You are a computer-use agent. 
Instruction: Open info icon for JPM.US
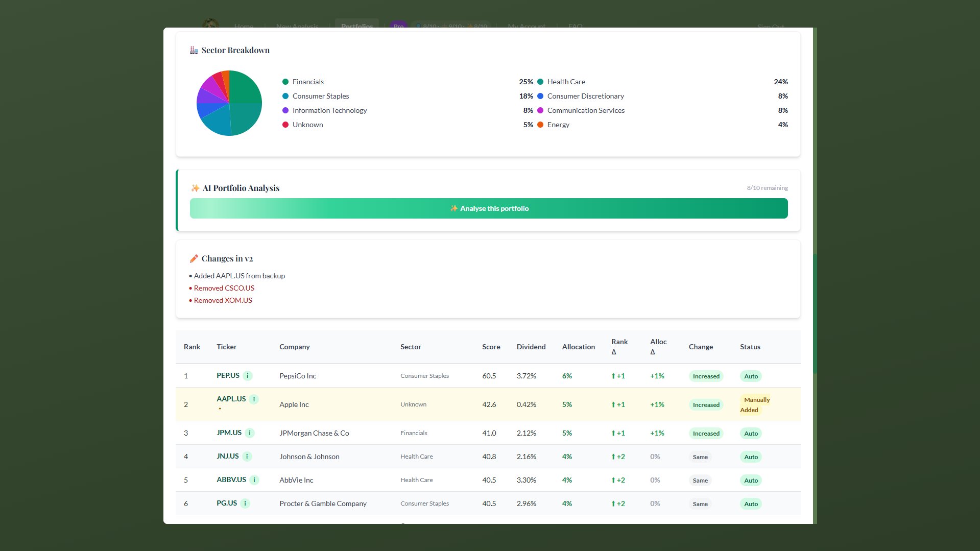250,433
